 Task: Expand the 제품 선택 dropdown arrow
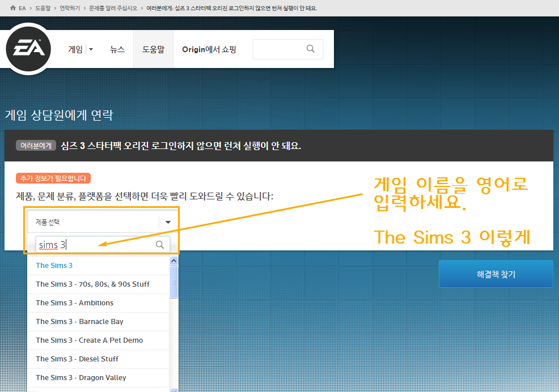pos(168,222)
